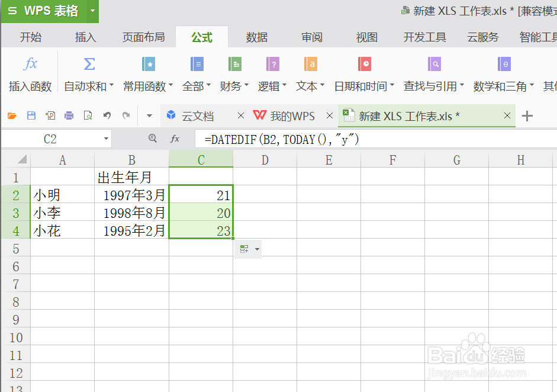Viewport: 557px width, 392px height.
Task: Open the 日期和时间 functions icon
Action: click(x=365, y=65)
